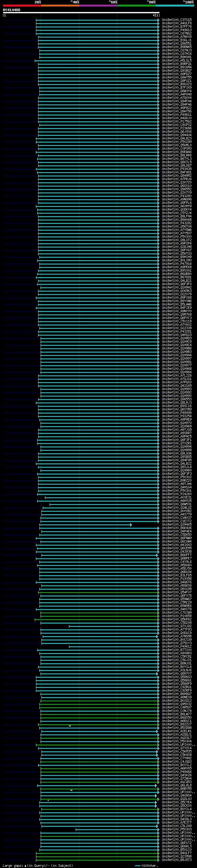197x868 pixels.
Task: Select UniRef100_Q1H960 label
Action: pos(177,470)
